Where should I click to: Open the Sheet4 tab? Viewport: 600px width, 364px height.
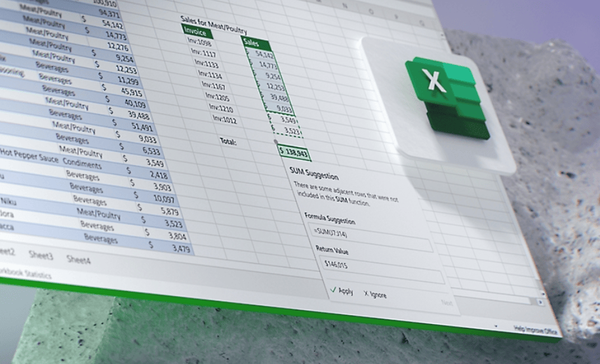(79, 259)
